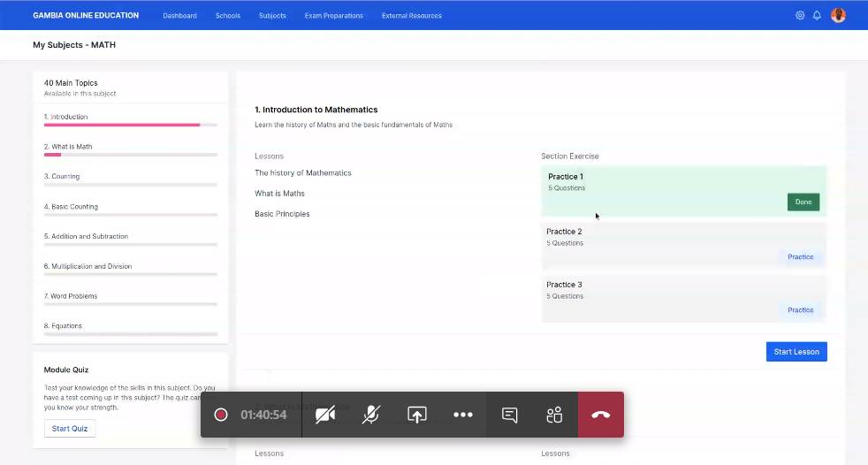Image resolution: width=868 pixels, height=465 pixels.
Task: Click the Gambia Online Education logo
Action: point(86,16)
